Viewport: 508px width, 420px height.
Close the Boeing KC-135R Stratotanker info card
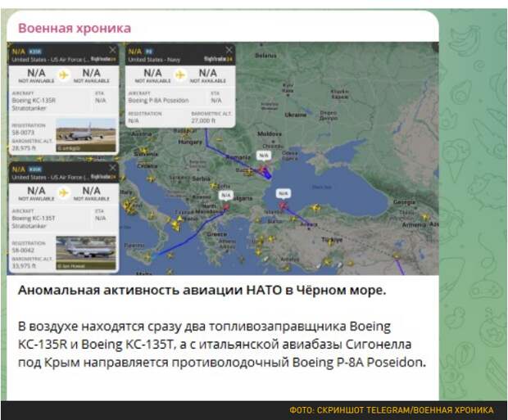112,50
